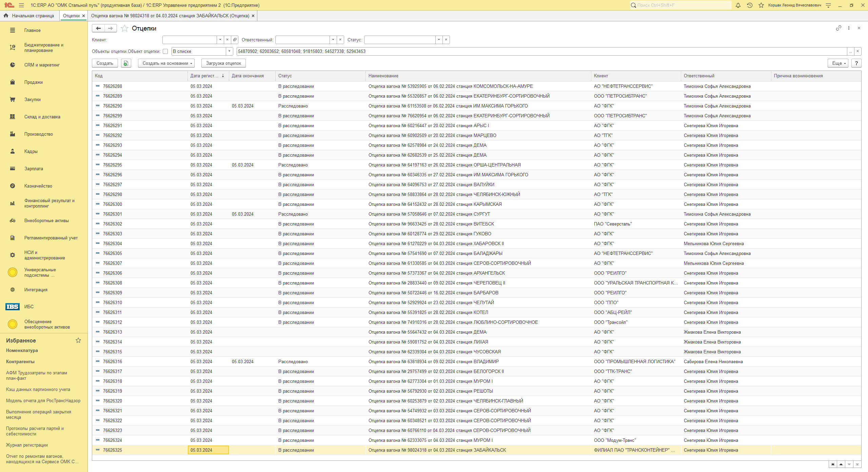
Task: Open service settings menu beside user name
Action: [828, 5]
